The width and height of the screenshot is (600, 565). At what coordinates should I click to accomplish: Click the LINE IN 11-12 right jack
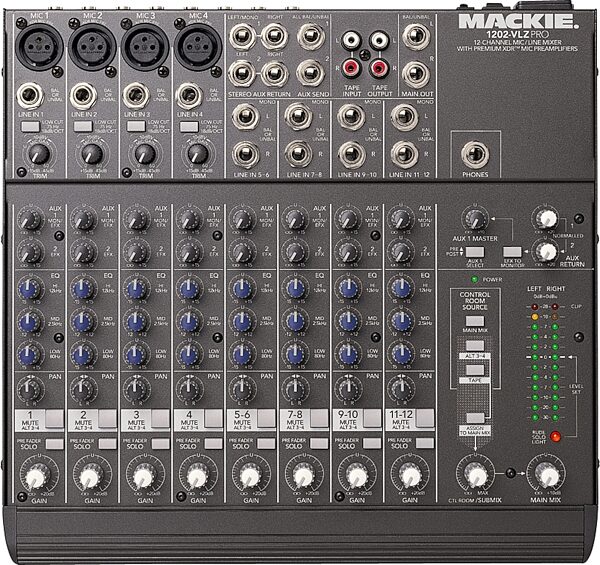[x=404, y=154]
